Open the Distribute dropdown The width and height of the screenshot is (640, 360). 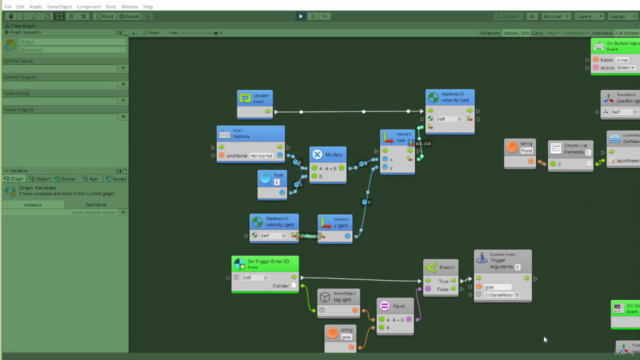point(576,33)
